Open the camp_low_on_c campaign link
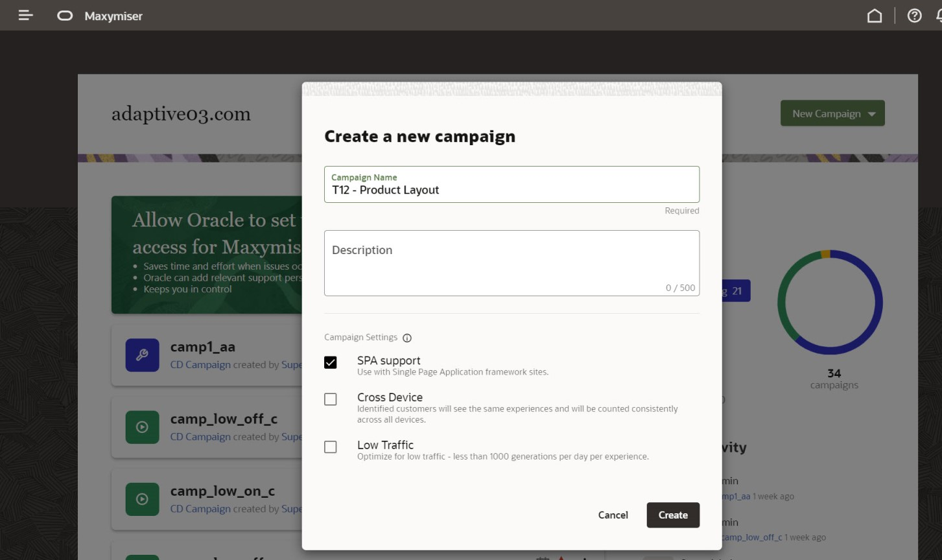Screen dimensions: 942x560 click(x=222, y=491)
